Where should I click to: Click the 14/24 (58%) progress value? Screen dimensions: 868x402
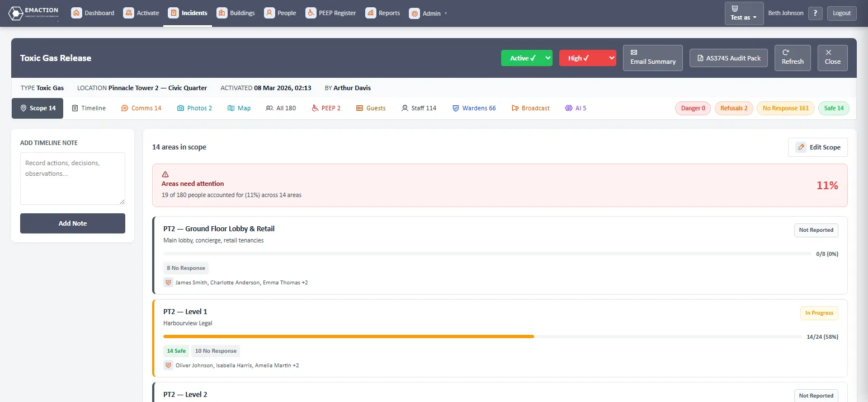click(x=822, y=337)
